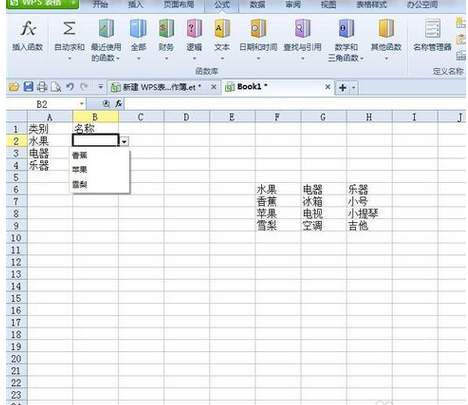Select cell containing 小提琴
The height and width of the screenshot is (405, 468).
pos(369,214)
